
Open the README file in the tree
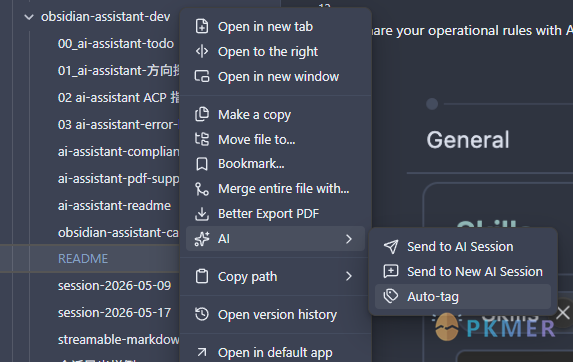coord(83,259)
